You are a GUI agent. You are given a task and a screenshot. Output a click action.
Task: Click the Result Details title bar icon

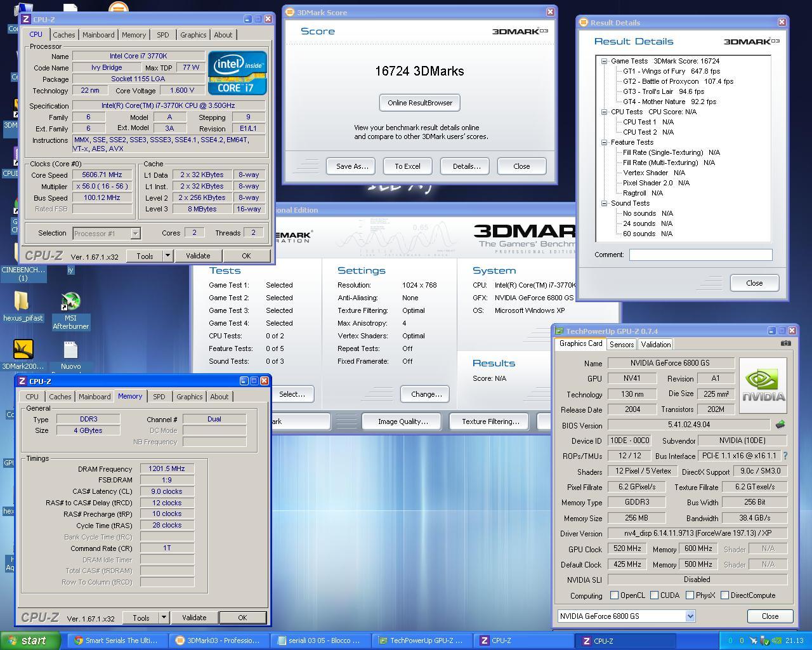(584, 22)
